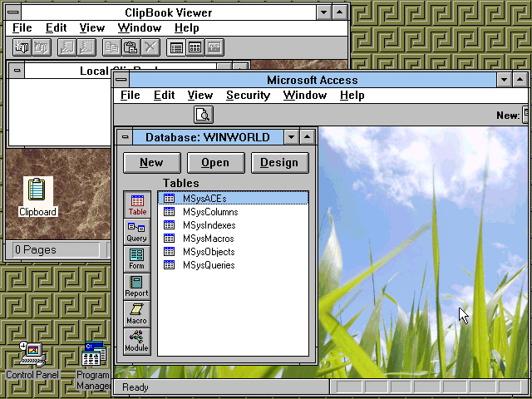Screen dimensions: 532x399
Task: Show Module objects in the database window
Action: tap(137, 342)
